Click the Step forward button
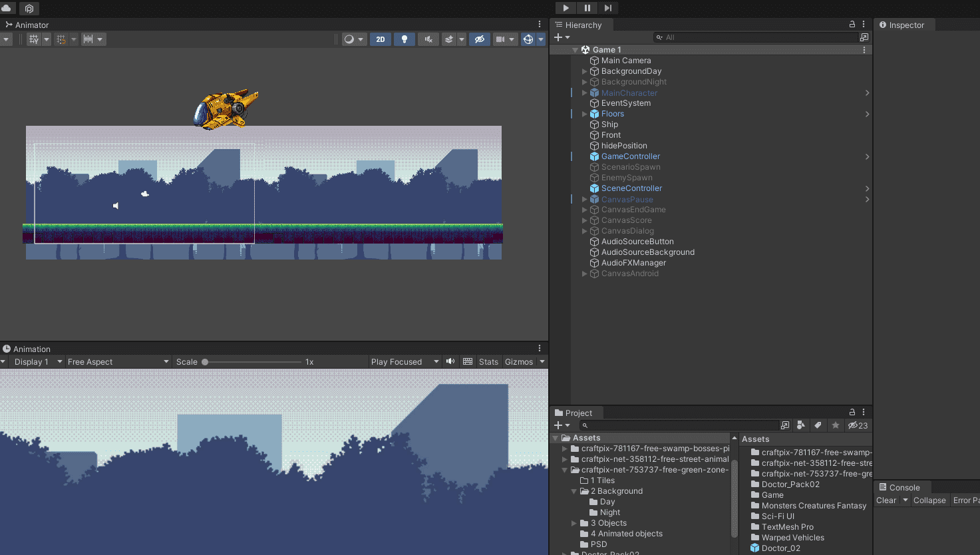This screenshot has width=980, height=555. tap(608, 8)
